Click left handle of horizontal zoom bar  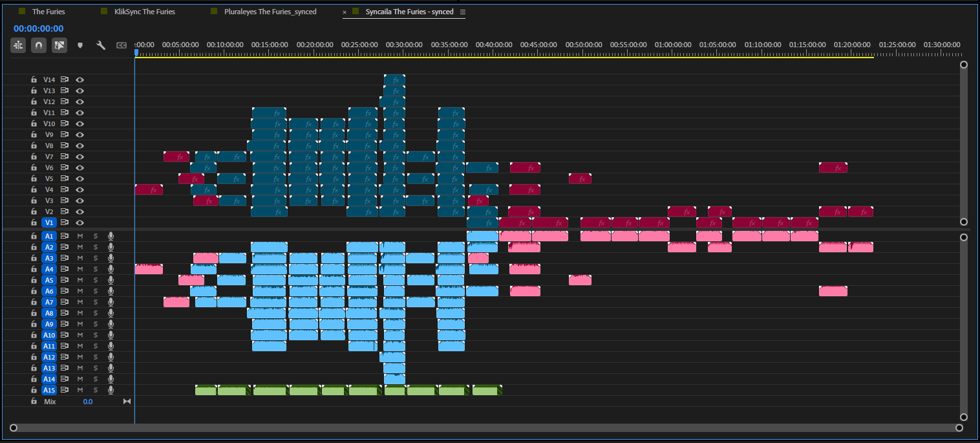point(13,427)
